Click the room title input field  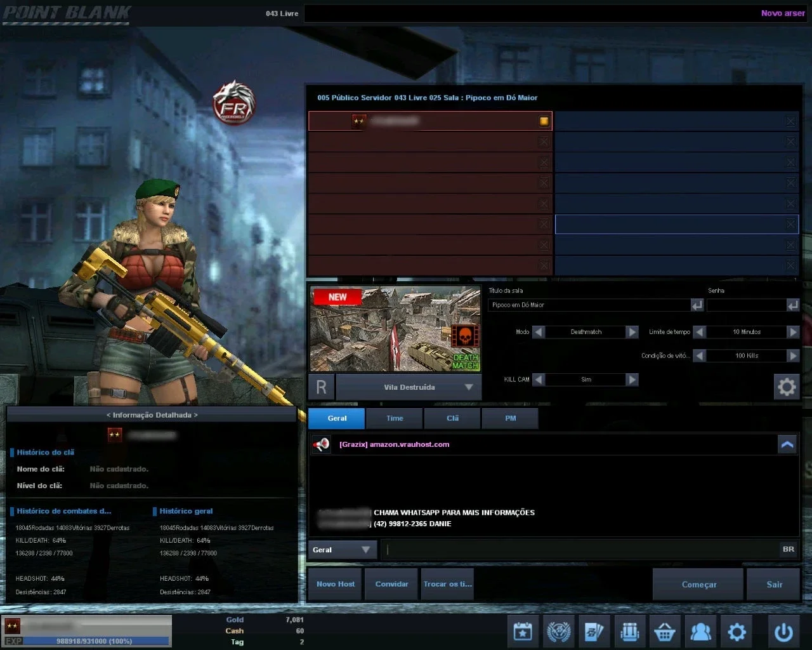click(589, 305)
